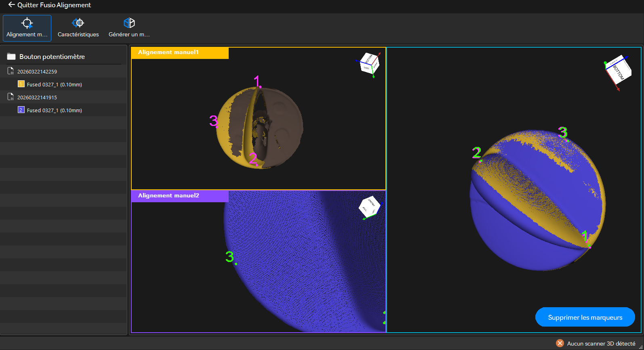The image size is (644, 350).
Task: Click magenta marker 1 in Alignement manuel1 view
Action: pyautogui.click(x=260, y=87)
